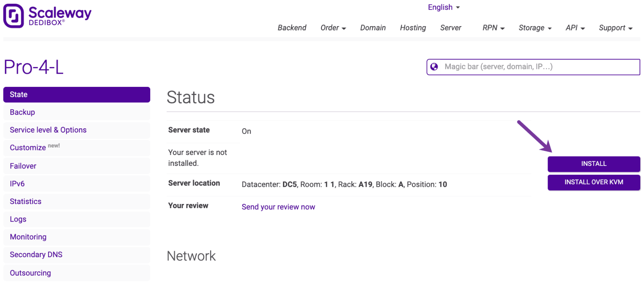Click the globe icon in Magic bar

coord(434,67)
